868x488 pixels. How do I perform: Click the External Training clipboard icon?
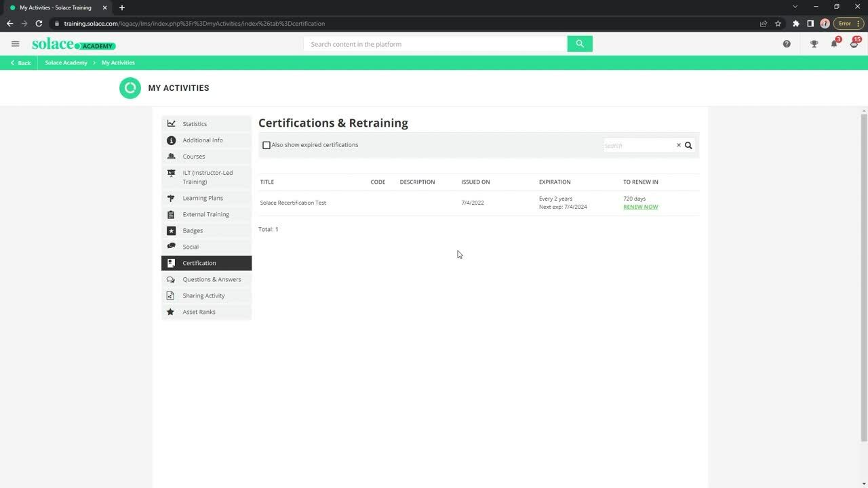(171, 214)
